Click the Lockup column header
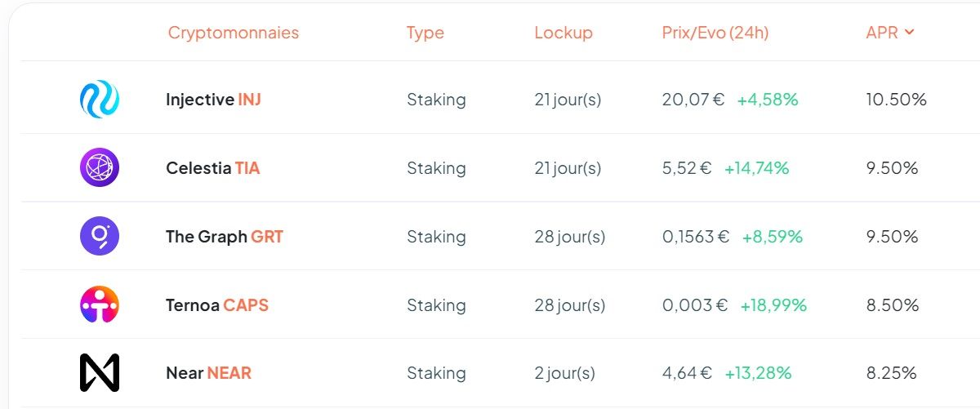 pos(563,33)
